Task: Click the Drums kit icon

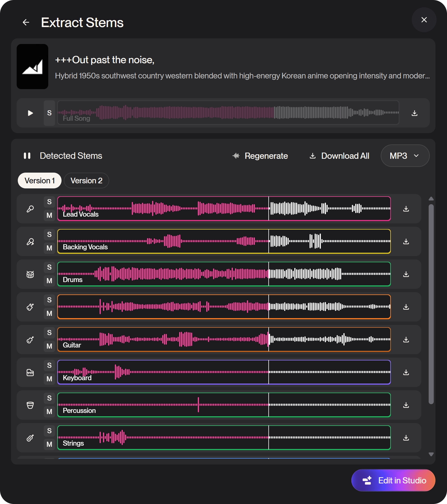Action: 30,274
